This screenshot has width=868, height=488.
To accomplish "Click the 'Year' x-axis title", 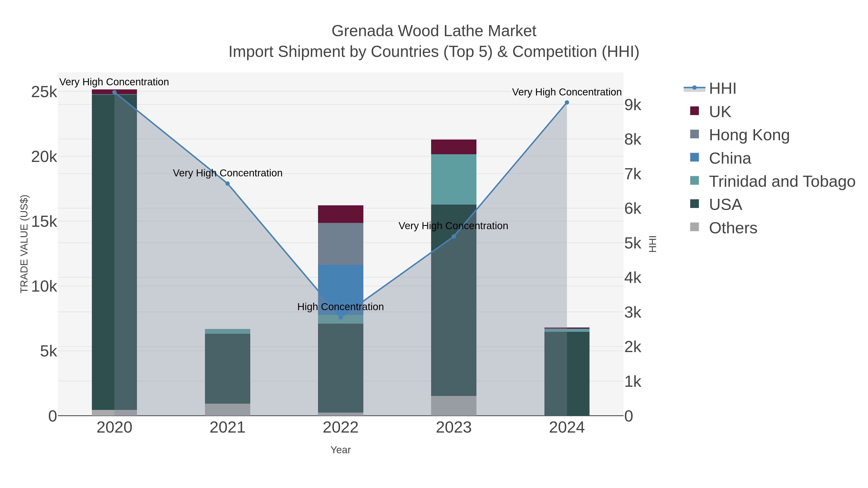I will (341, 450).
